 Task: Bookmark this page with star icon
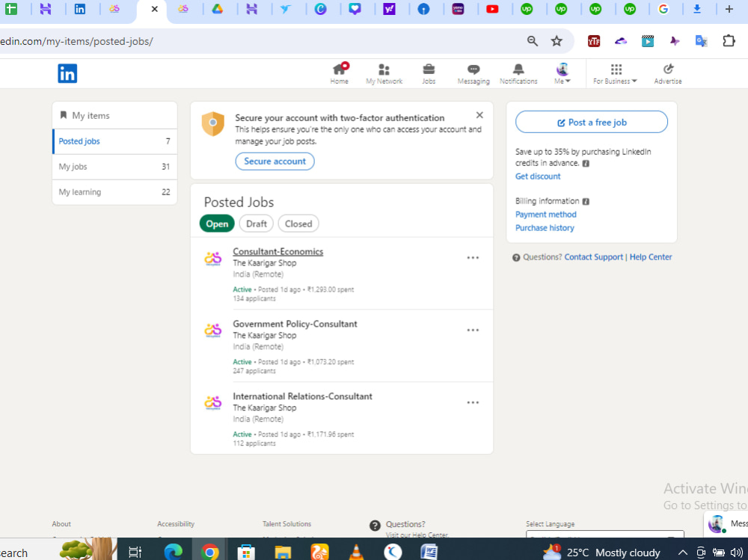coord(557,41)
